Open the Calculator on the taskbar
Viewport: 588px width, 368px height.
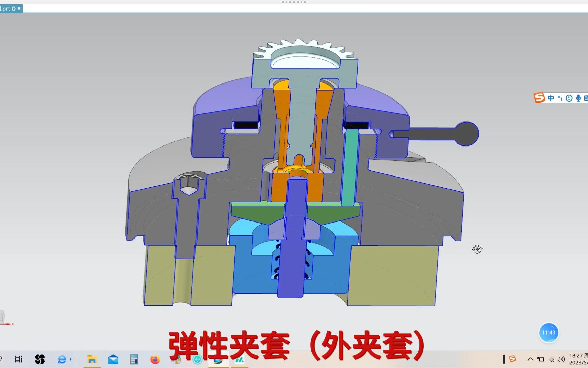point(134,359)
